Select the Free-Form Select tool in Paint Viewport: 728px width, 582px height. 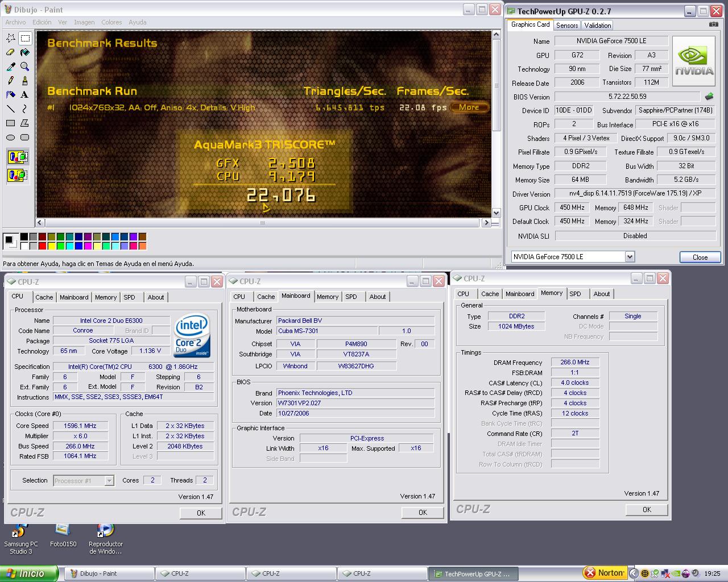(11, 38)
